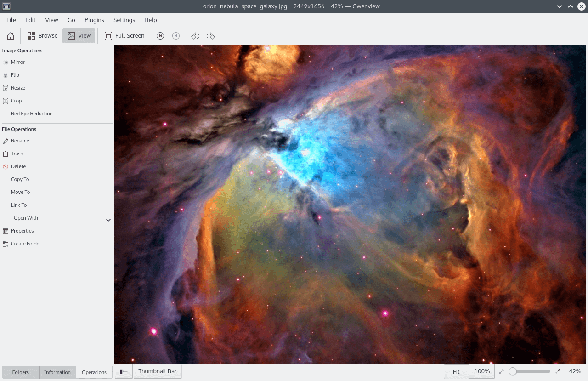Click the Flip image operation icon
This screenshot has width=588, height=381.
pos(5,75)
